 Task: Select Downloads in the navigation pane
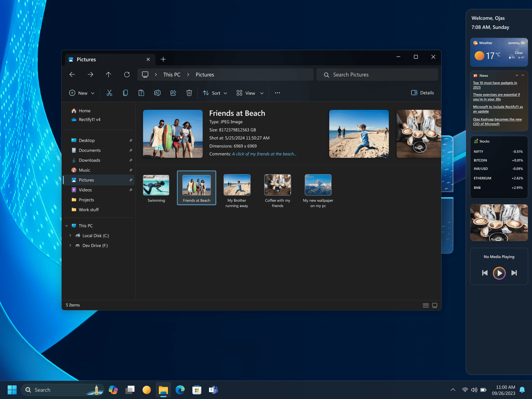tap(89, 160)
